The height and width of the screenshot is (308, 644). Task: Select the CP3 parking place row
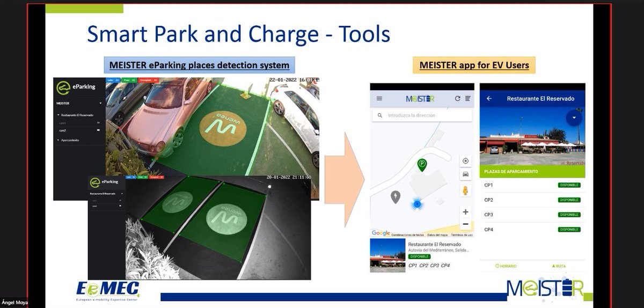(x=532, y=215)
